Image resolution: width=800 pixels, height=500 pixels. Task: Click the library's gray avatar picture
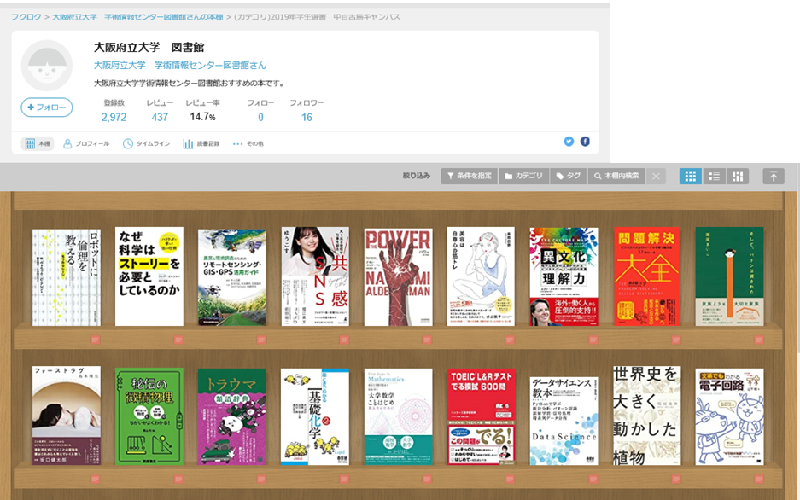(x=46, y=66)
